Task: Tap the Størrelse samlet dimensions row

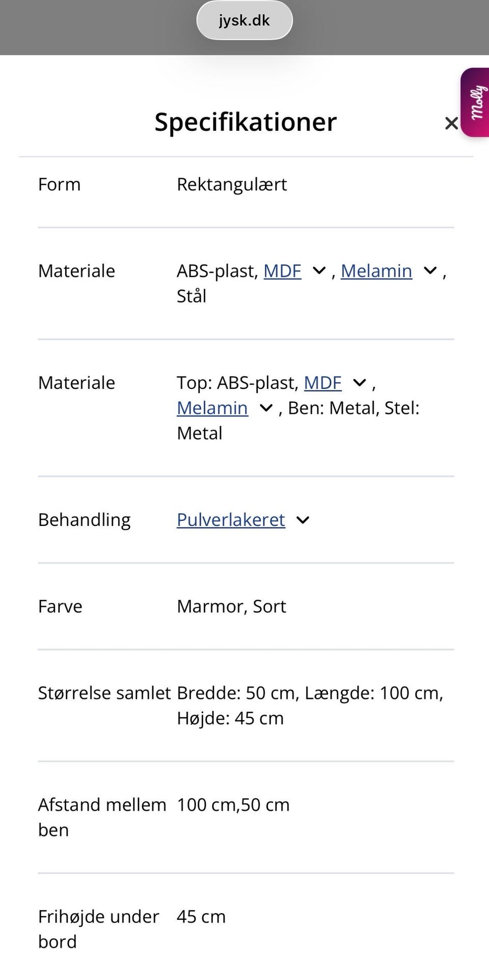Action: (244, 705)
